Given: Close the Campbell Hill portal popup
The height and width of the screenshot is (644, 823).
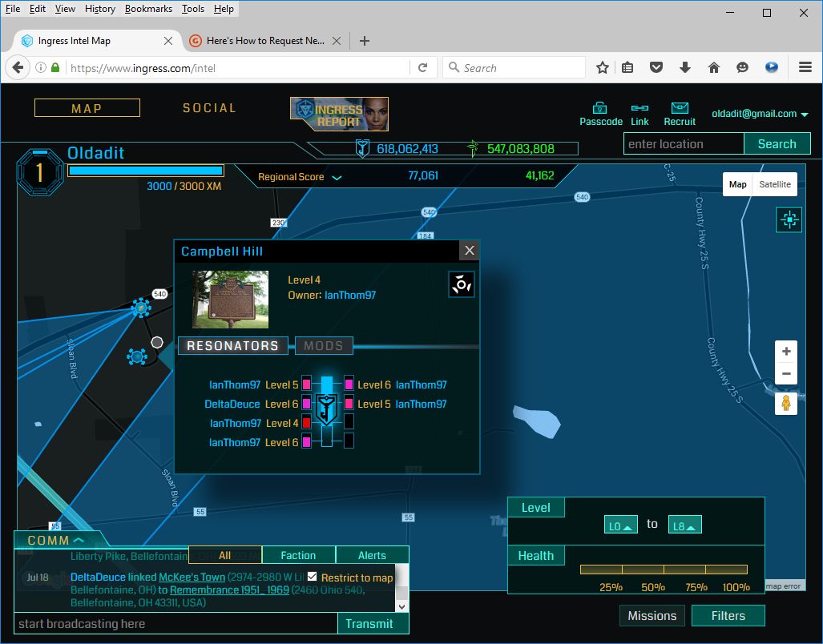Looking at the screenshot, I should [470, 251].
